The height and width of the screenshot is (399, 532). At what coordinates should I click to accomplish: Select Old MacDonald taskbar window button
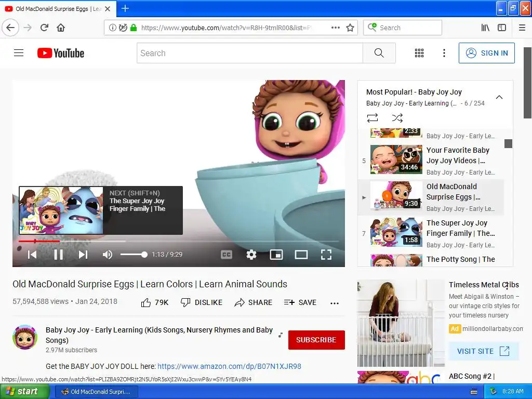click(x=96, y=392)
